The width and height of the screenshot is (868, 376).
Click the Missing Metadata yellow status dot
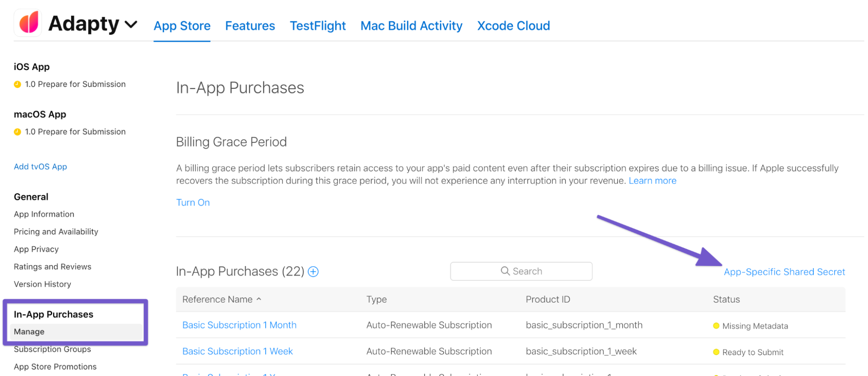click(716, 326)
